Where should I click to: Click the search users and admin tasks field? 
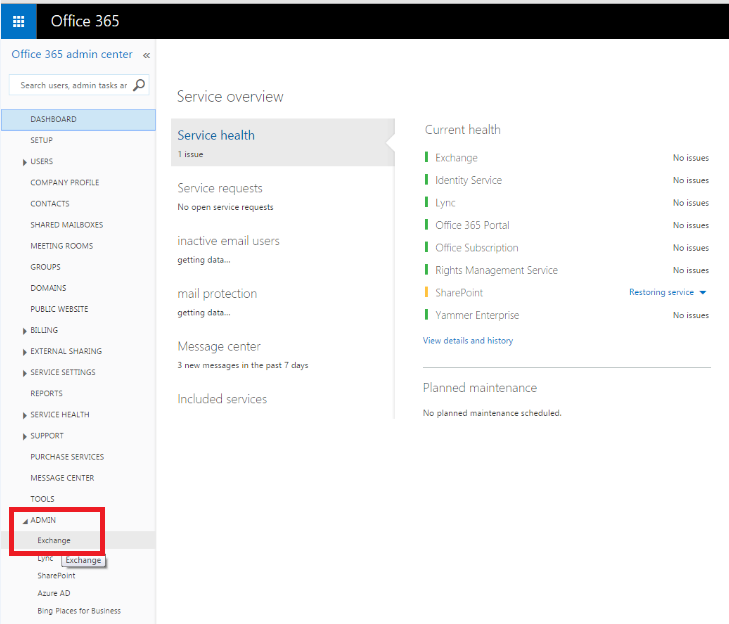[x=73, y=86]
